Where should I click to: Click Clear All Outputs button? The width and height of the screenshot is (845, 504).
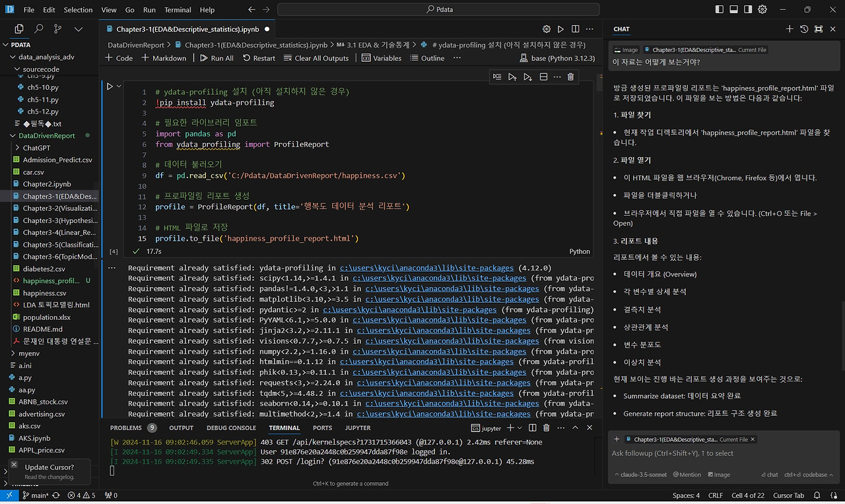click(x=316, y=58)
